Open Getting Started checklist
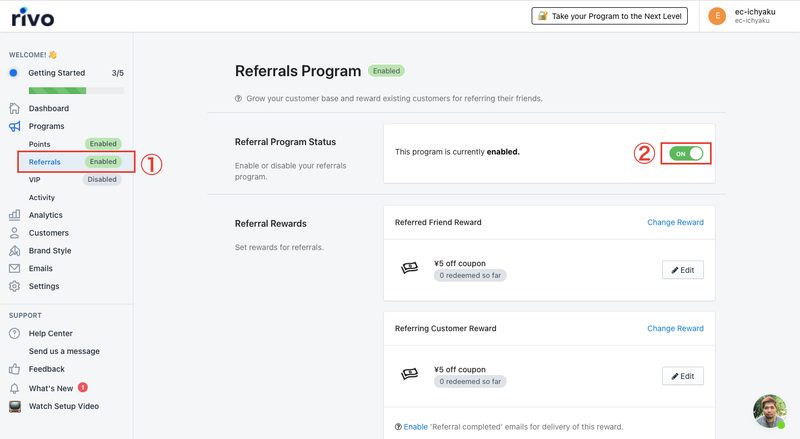The image size is (800, 439). pyautogui.click(x=57, y=73)
